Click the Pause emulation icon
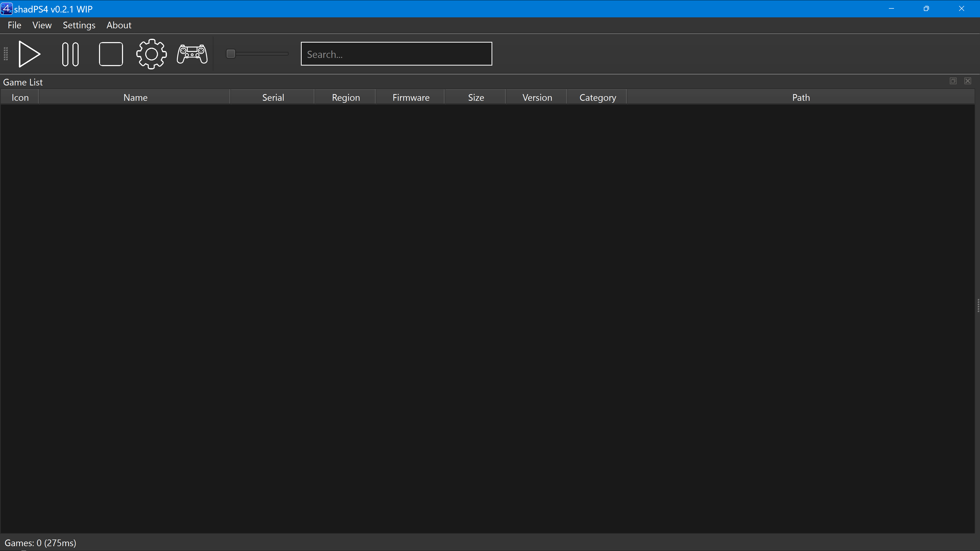 coord(70,54)
